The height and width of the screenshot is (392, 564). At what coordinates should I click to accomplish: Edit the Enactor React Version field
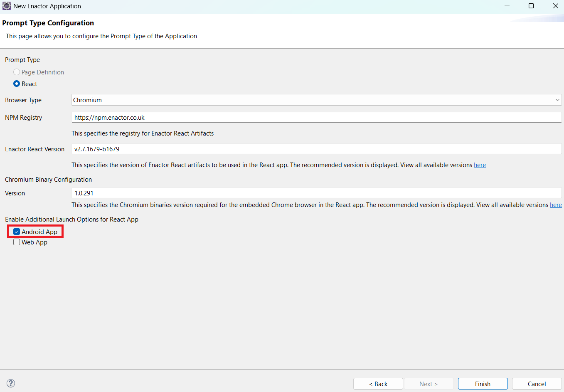tap(316, 149)
